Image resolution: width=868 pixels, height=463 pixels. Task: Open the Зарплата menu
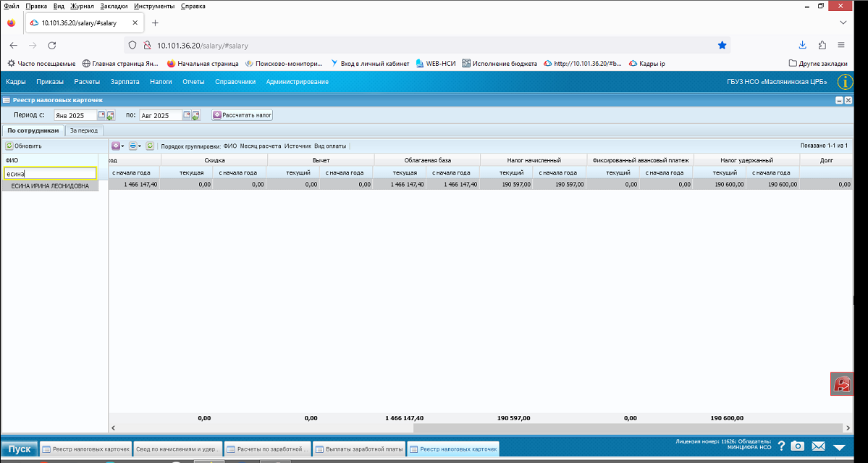[x=125, y=82]
